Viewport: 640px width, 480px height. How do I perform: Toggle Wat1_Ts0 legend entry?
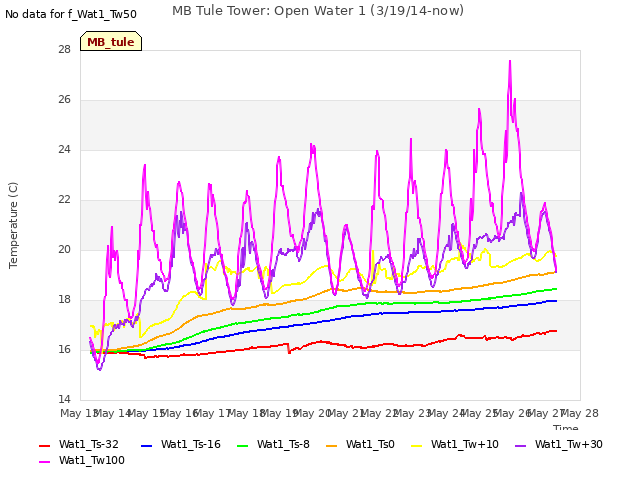pos(360,444)
